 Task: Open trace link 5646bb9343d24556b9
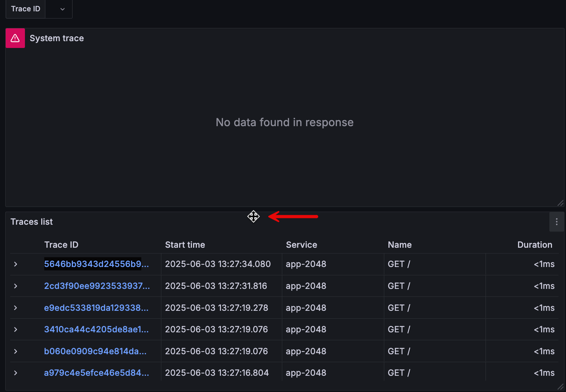coord(96,264)
